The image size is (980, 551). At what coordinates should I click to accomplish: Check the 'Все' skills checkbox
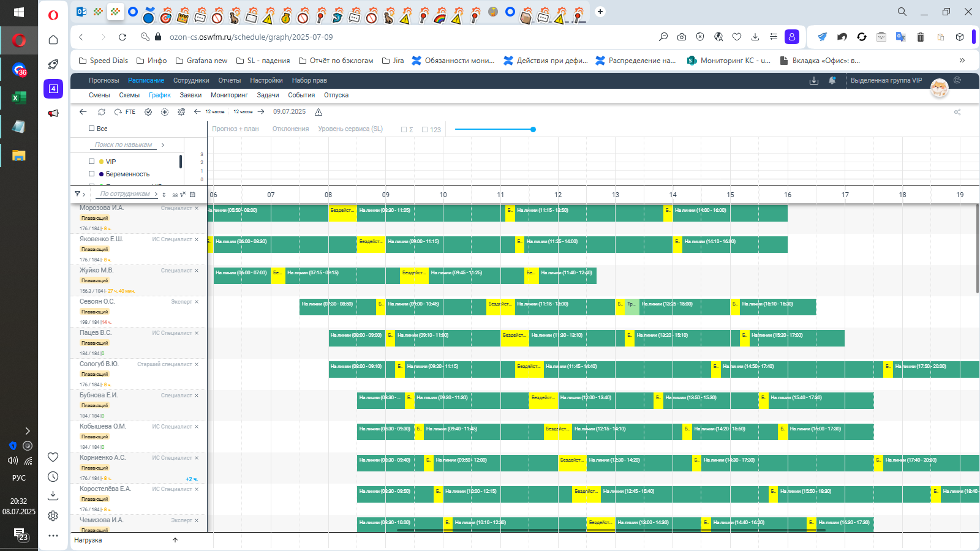91,129
